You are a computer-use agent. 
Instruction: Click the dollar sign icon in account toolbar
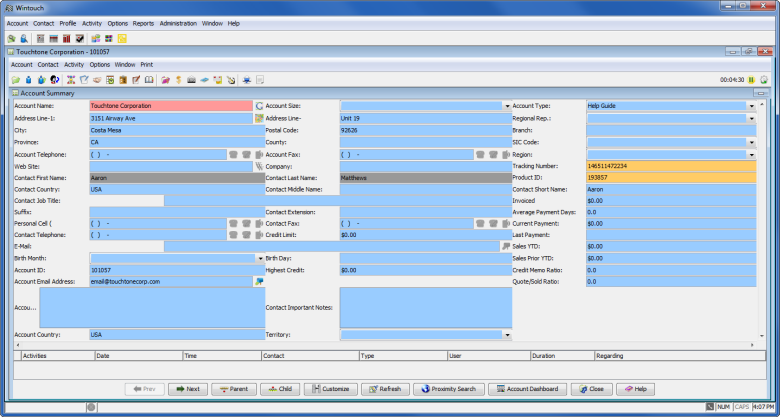(x=179, y=80)
